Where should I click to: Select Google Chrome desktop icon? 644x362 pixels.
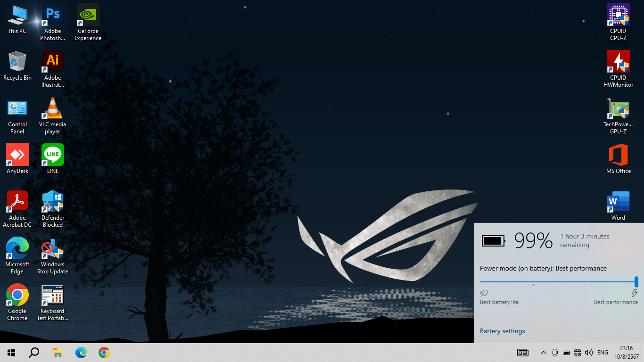click(x=17, y=302)
